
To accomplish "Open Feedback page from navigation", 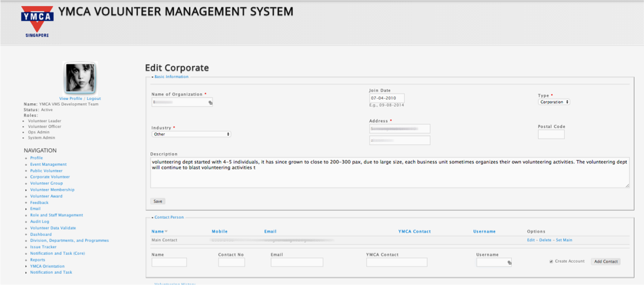I will [x=39, y=203].
